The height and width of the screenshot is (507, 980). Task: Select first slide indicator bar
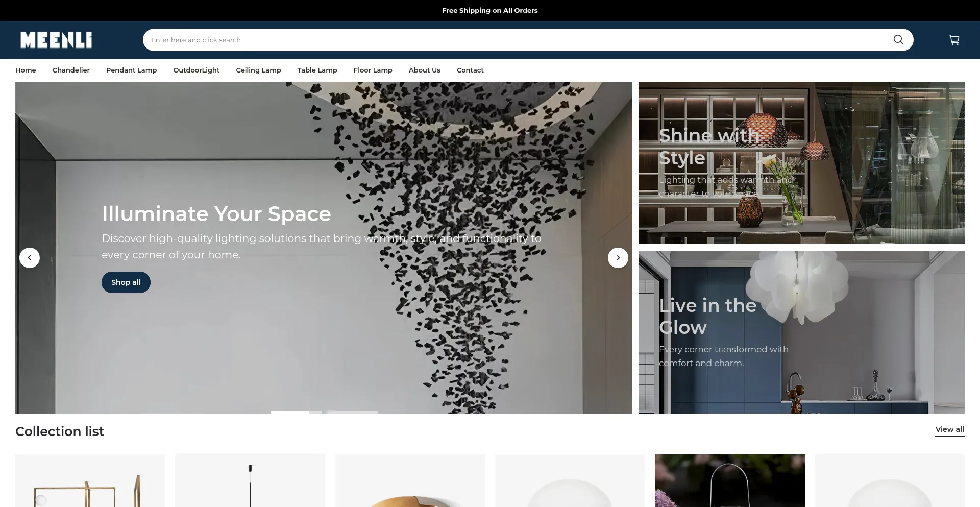pyautogui.click(x=290, y=412)
